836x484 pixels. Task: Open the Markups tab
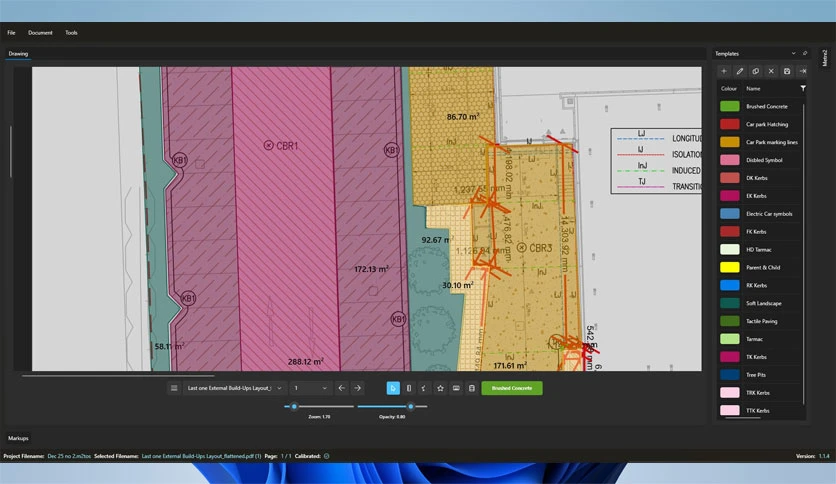(18, 438)
